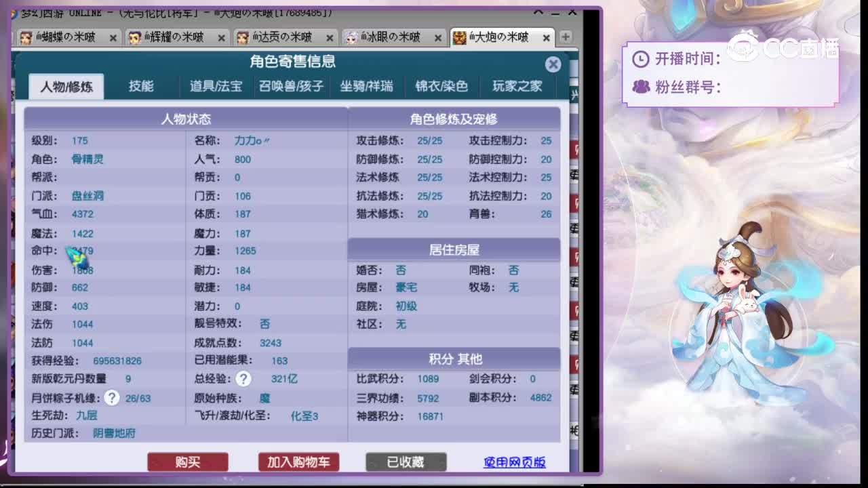Click the 副本积分 value 4862
Screen dimensions: 868x488
tap(540, 399)
